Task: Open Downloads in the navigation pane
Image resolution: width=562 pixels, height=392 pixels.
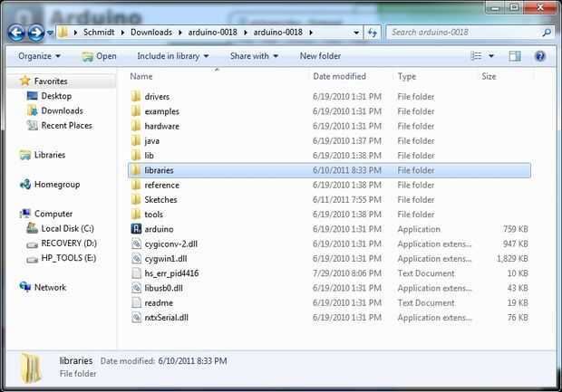Action: [62, 110]
